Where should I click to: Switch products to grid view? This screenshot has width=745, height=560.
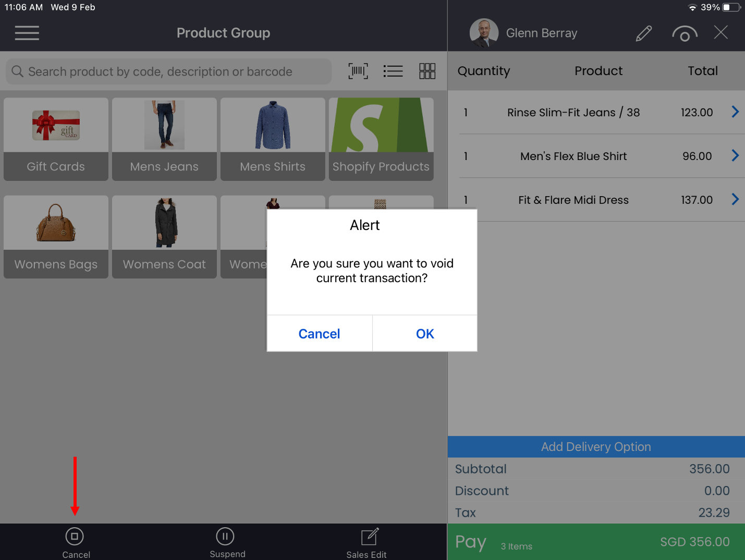pyautogui.click(x=427, y=71)
